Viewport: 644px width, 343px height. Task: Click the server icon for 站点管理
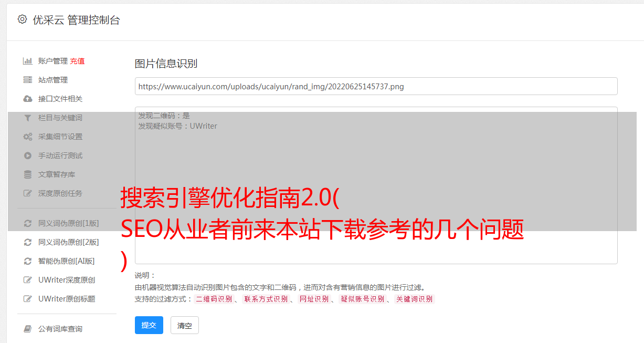click(28, 80)
